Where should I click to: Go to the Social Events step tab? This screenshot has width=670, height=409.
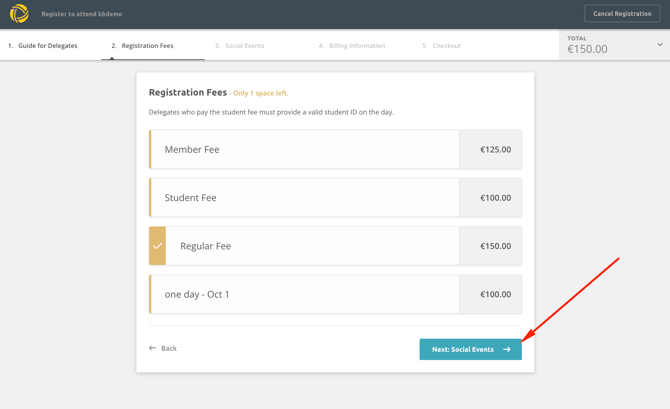coord(240,46)
